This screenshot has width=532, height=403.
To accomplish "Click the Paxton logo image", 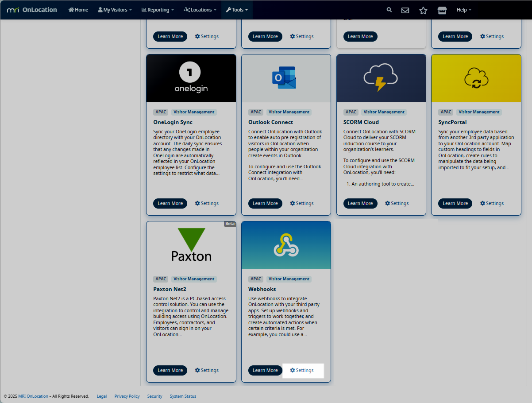I will pyautogui.click(x=191, y=245).
